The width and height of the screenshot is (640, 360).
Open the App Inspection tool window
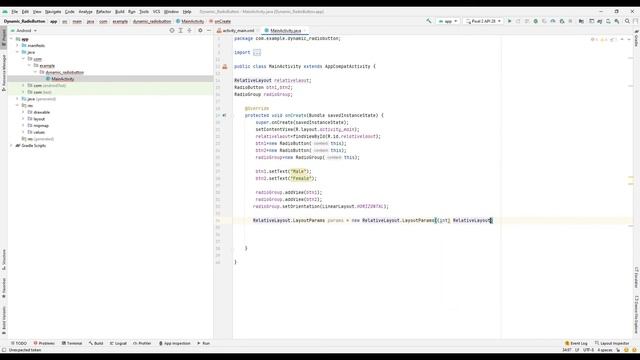pos(174,343)
